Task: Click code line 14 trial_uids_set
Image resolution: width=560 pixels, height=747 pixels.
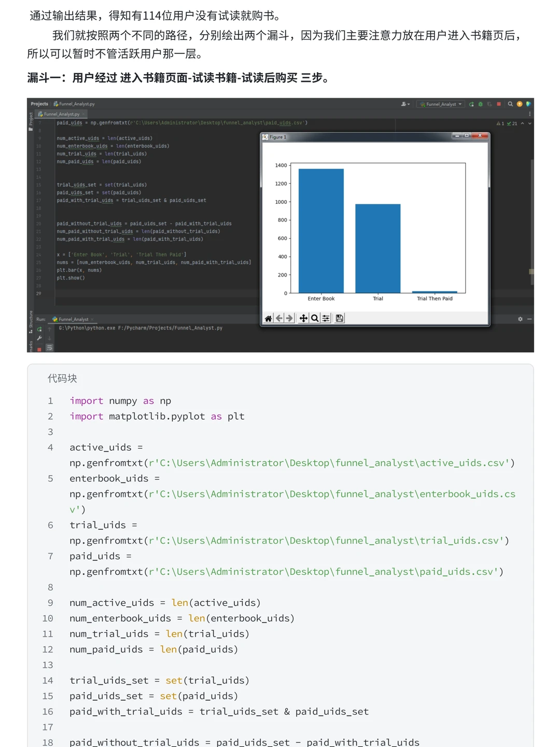Action: coord(159,681)
